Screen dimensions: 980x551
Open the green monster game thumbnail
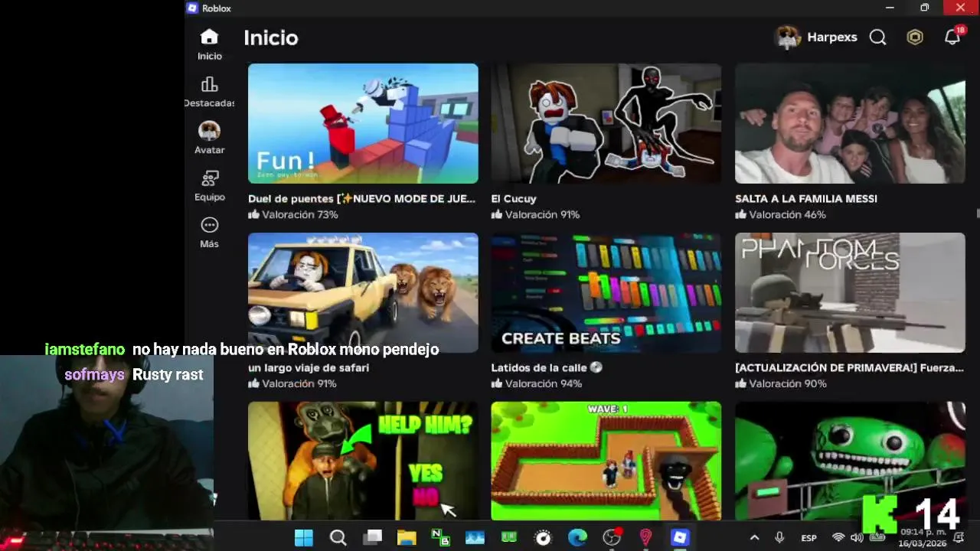850,461
